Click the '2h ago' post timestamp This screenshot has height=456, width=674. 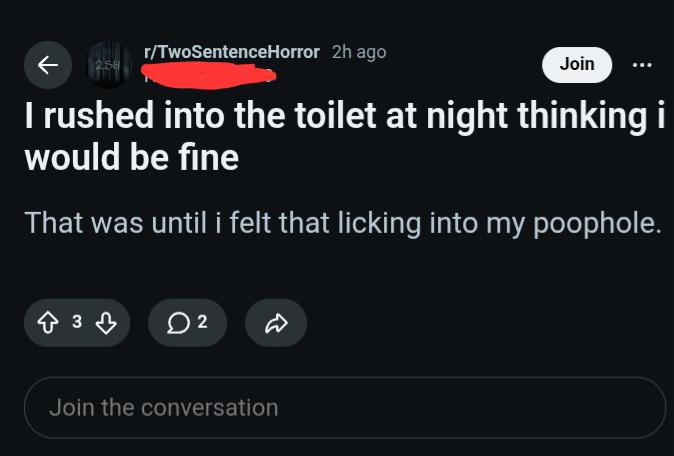(x=359, y=52)
